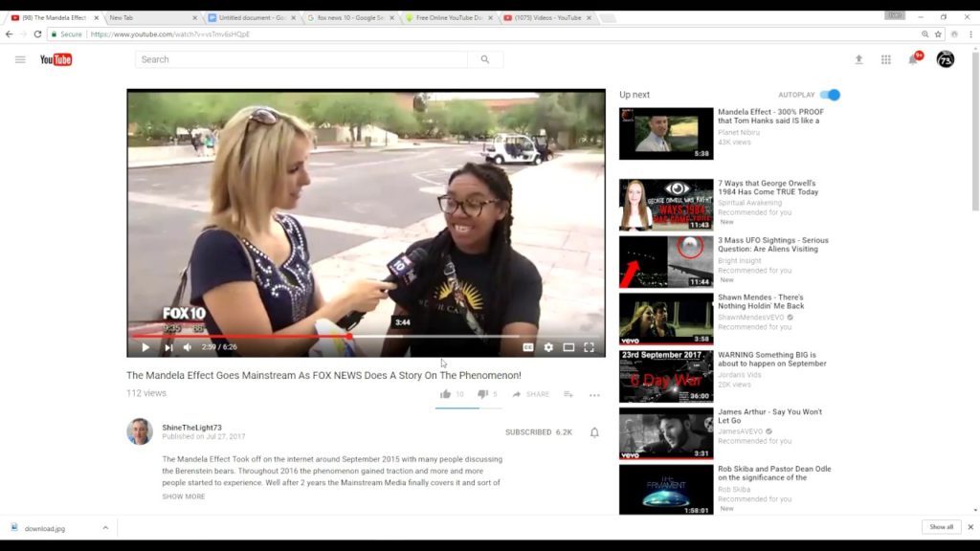Screen dimensions: 980x551
Task: Click the Planet Nibiru channel name
Action: tap(739, 132)
